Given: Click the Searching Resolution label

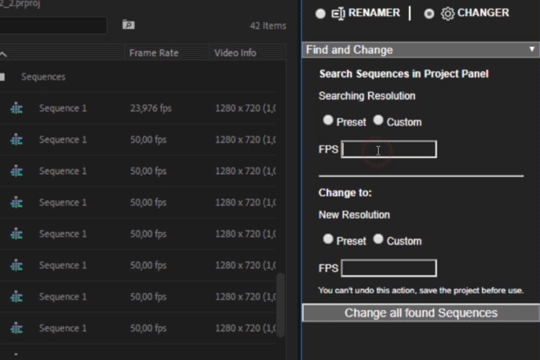Looking at the screenshot, I should coord(367,96).
